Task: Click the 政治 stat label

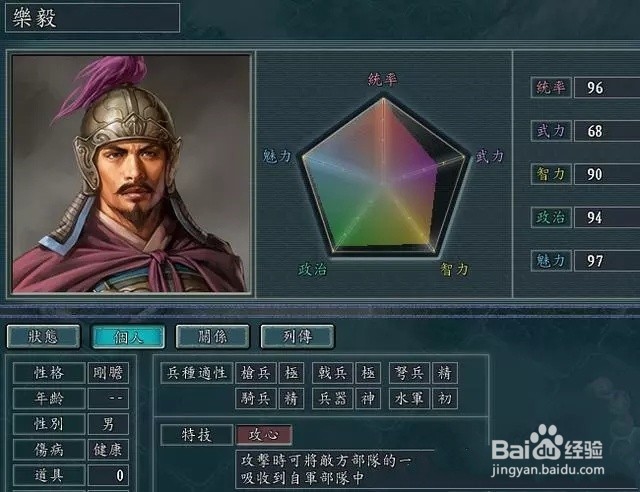Action: point(551,217)
